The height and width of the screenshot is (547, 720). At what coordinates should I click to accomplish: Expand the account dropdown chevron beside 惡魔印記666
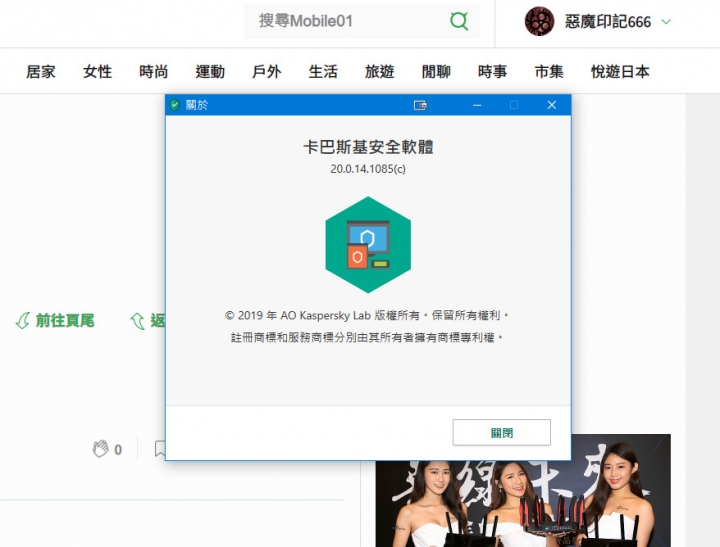tap(666, 22)
